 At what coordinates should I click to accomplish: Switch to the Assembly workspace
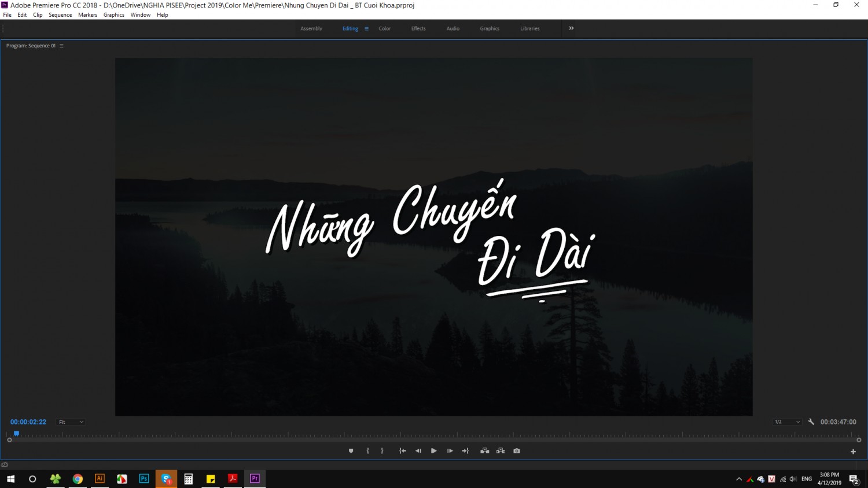(x=311, y=28)
